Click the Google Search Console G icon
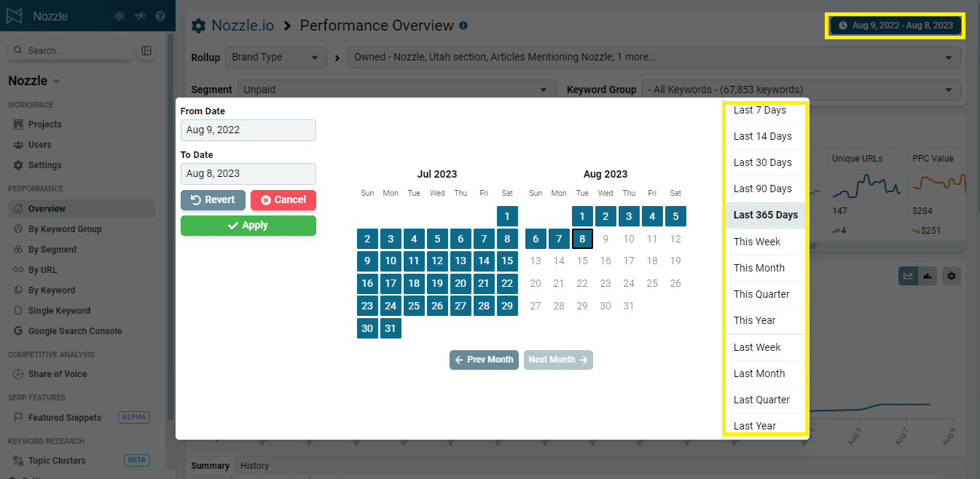This screenshot has width=980, height=479. pos(18,331)
